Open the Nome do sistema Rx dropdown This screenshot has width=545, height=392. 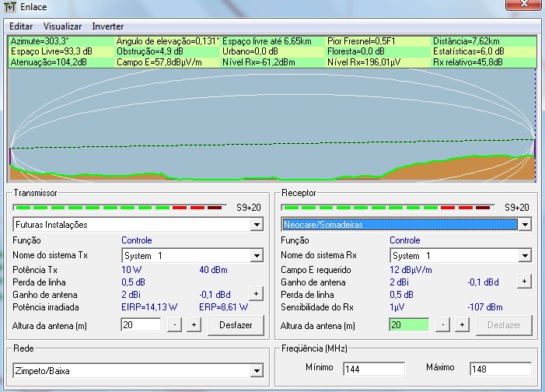coord(525,256)
